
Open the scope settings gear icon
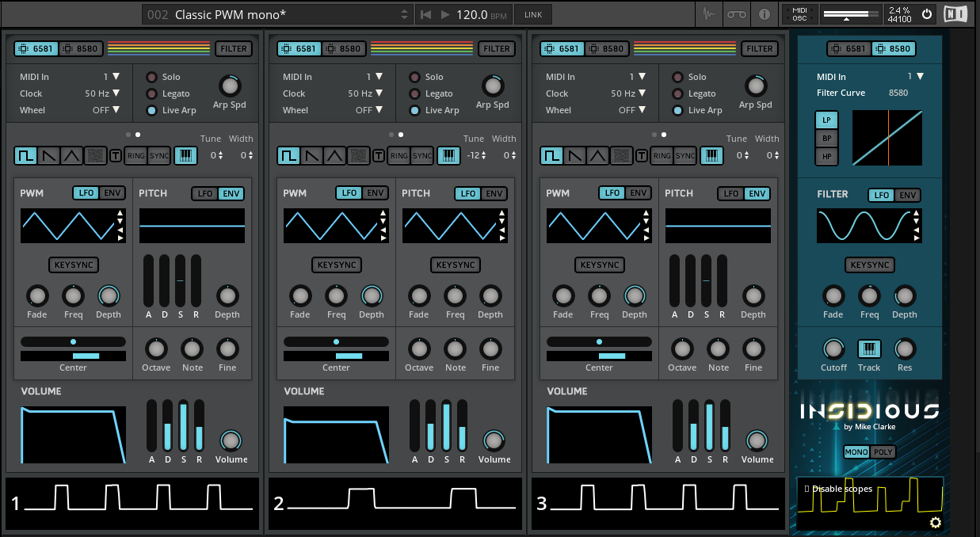(x=935, y=522)
